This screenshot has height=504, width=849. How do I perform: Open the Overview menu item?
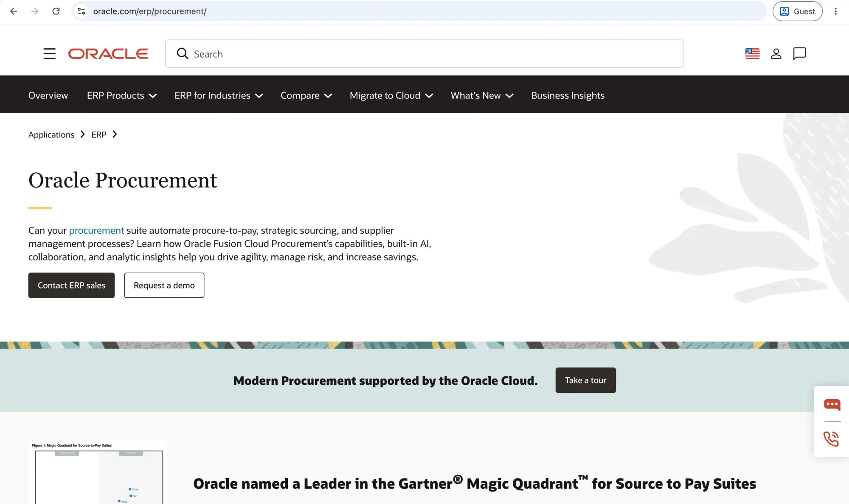48,95
